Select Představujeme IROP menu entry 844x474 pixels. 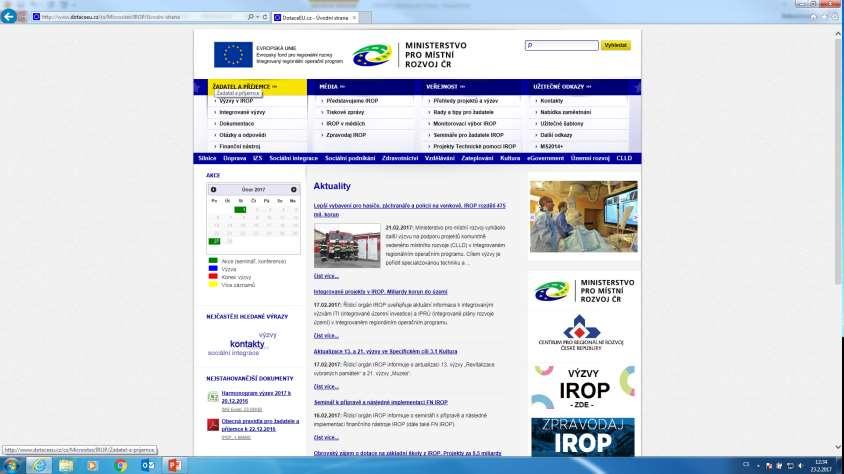(x=352, y=101)
